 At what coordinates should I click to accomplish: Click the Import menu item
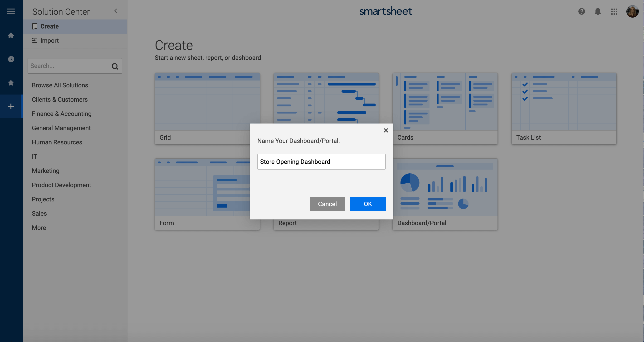click(x=49, y=40)
